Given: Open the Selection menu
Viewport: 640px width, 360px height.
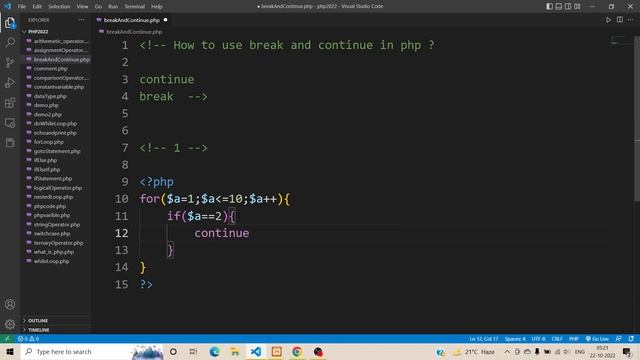Looking at the screenshot, I should pos(59,7).
